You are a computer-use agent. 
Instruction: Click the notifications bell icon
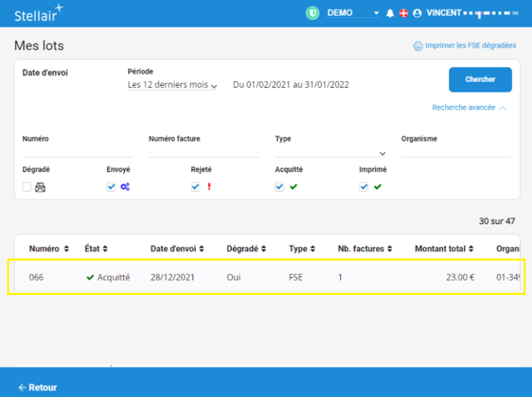coord(390,13)
